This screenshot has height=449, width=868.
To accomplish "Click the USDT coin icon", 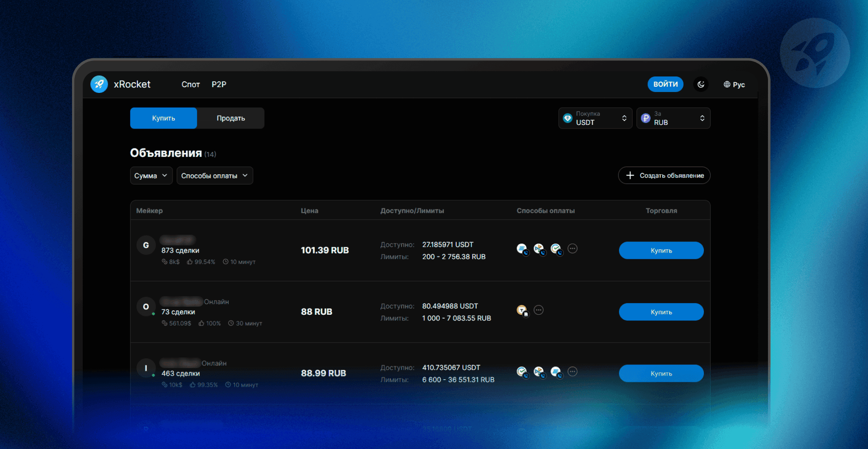I will point(567,118).
